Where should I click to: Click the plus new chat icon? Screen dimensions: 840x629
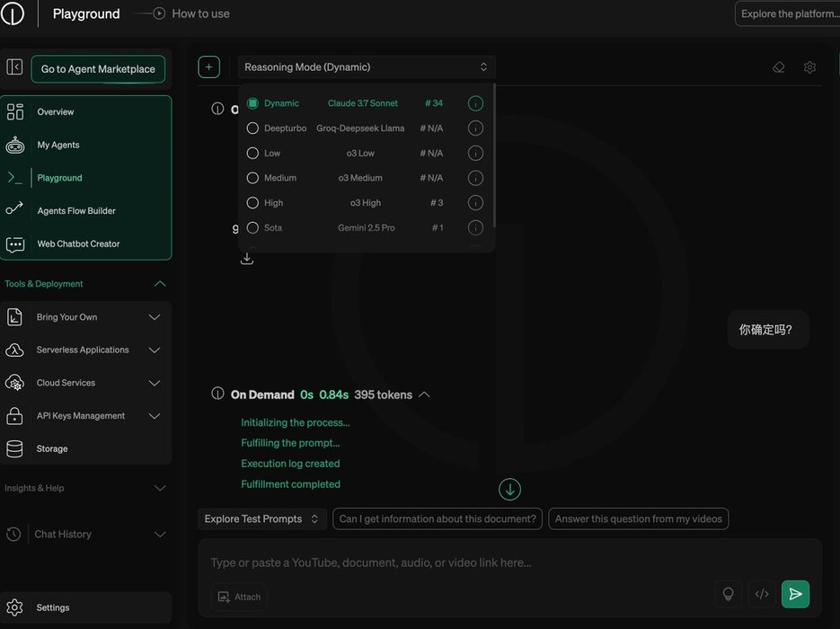tap(208, 67)
